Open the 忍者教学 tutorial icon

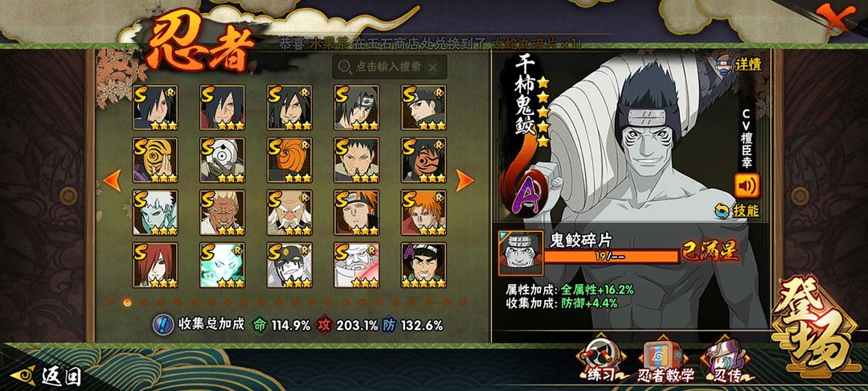pos(665,363)
